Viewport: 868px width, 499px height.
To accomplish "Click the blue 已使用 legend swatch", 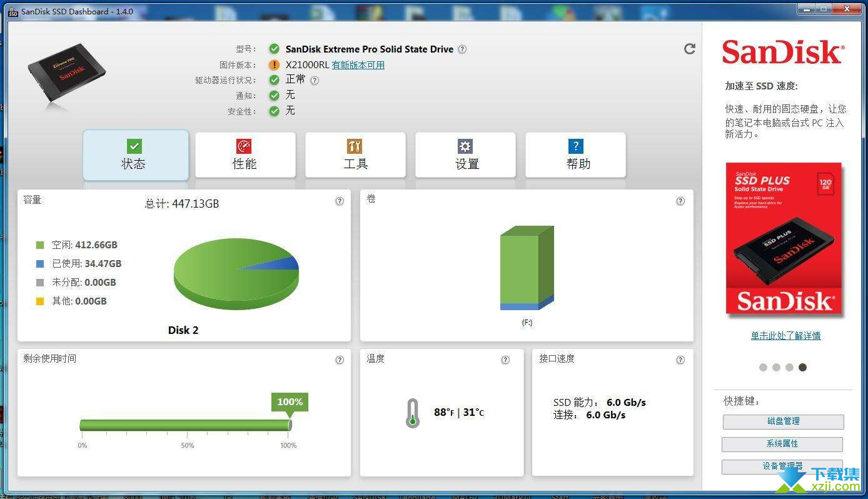I will (x=40, y=264).
